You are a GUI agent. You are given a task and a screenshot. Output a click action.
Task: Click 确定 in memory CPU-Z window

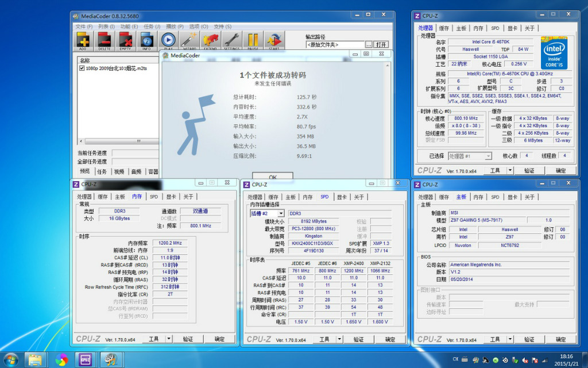220,339
